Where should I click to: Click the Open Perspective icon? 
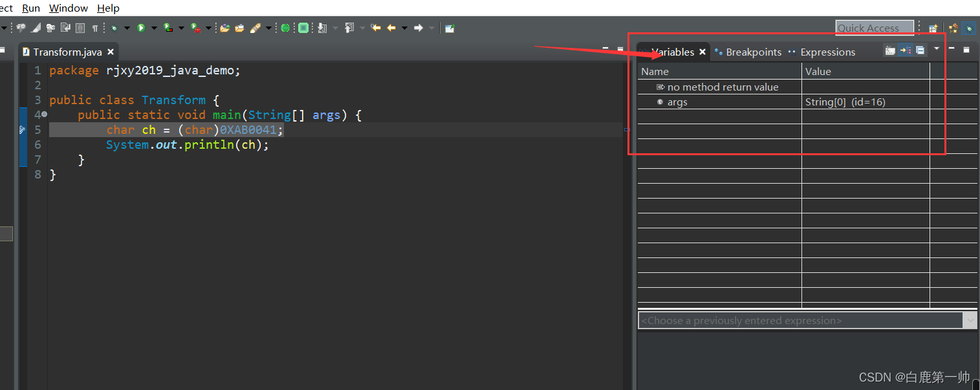[933, 28]
